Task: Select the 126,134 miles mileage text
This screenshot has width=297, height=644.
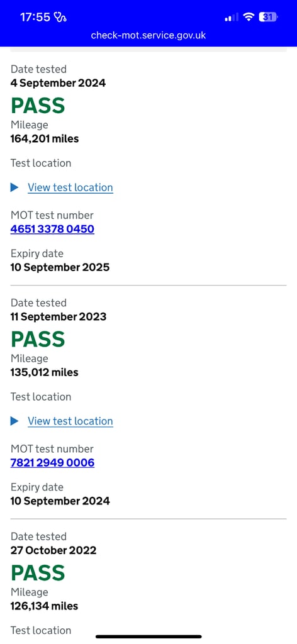Action: point(45,606)
